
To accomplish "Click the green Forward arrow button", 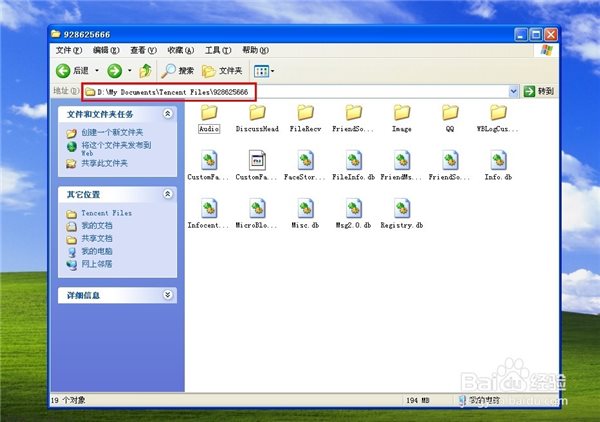I will click(114, 71).
